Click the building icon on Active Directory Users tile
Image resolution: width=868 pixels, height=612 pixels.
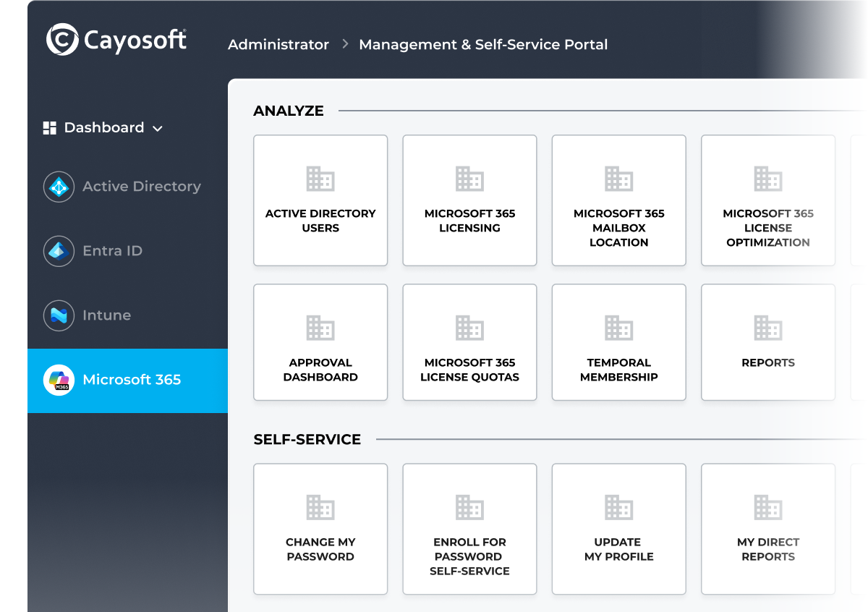320,179
